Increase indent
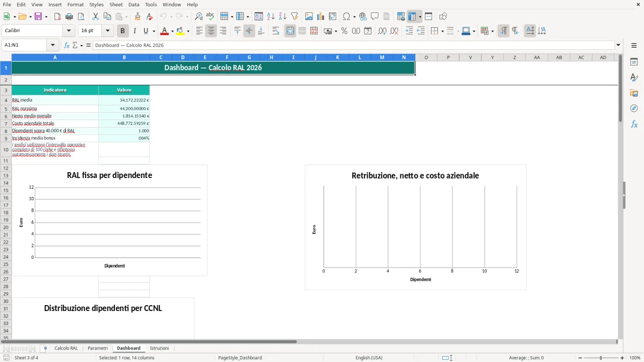The width and height of the screenshot is (644, 362). coord(409,31)
